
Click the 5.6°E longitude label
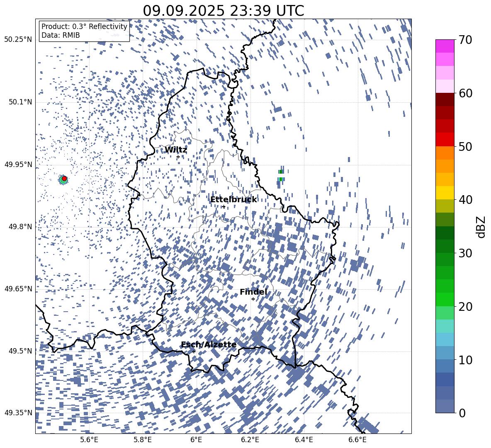89,440
